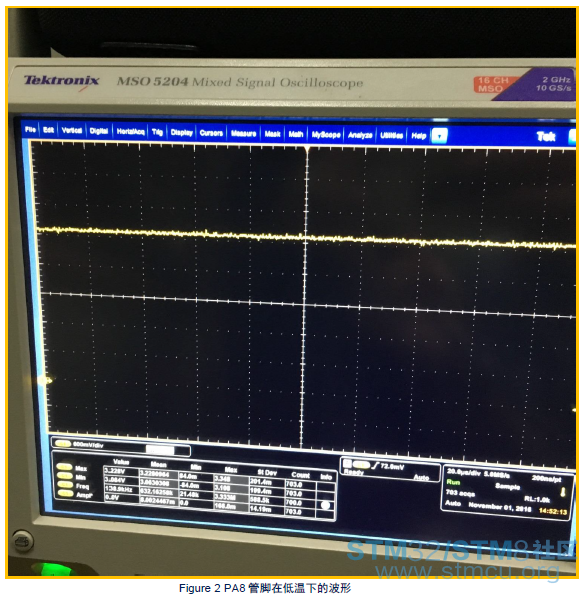Screen dimensions: 584x596
Task: Click the channel badge for the Freq measurement
Action: pyautogui.click(x=64, y=485)
